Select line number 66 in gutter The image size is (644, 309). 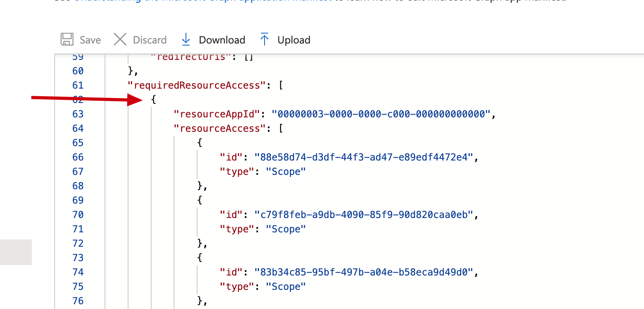coord(78,157)
